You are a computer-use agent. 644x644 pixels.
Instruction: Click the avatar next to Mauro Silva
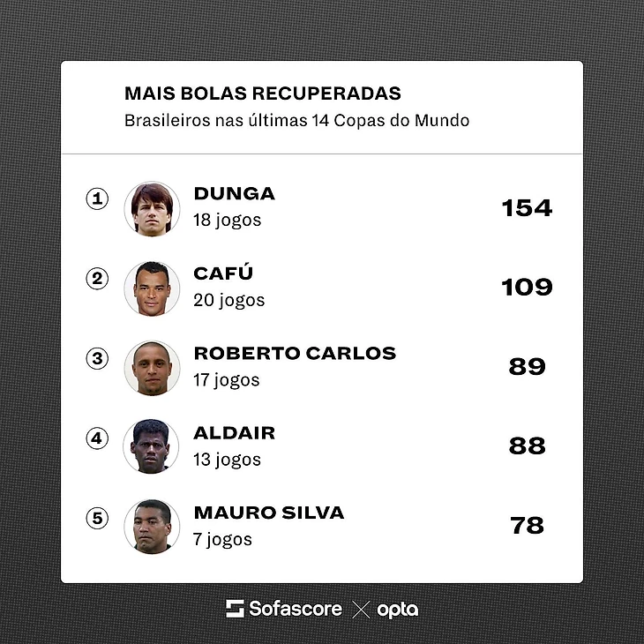click(x=151, y=527)
